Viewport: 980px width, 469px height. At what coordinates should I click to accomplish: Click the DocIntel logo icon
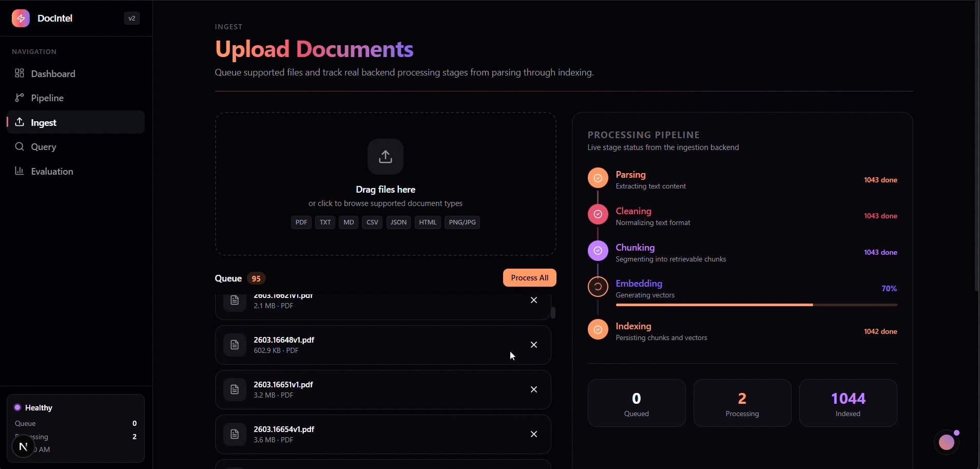tap(21, 17)
